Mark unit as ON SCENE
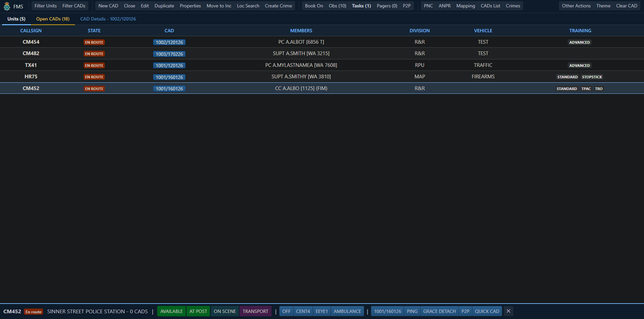 click(225, 311)
